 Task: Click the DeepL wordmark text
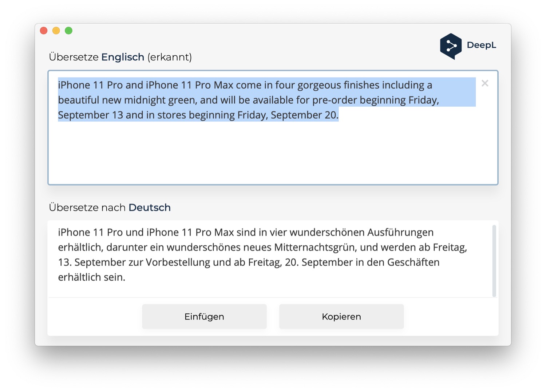[481, 45]
